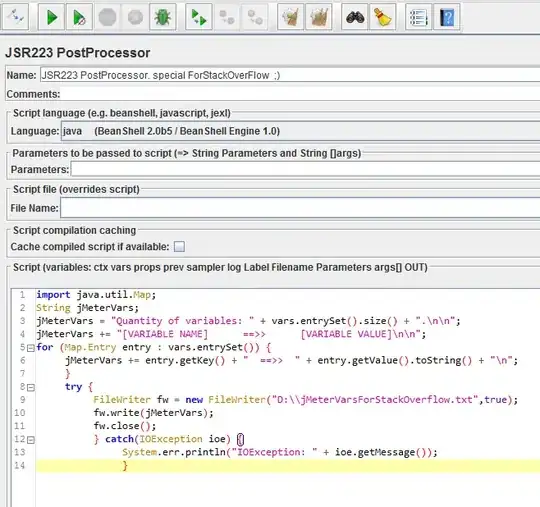The width and height of the screenshot is (540, 507).
Task: Open Search with binoculars icon
Action: 355,17
